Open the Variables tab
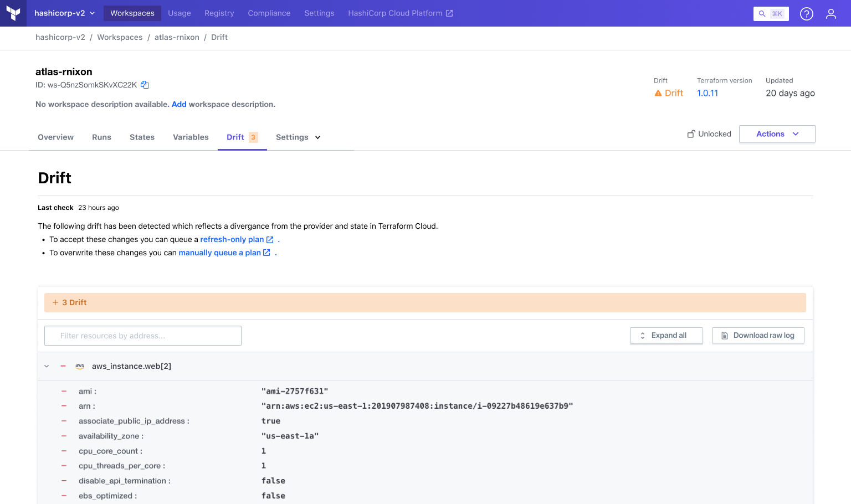Screen dimensions: 851x504 191,137
